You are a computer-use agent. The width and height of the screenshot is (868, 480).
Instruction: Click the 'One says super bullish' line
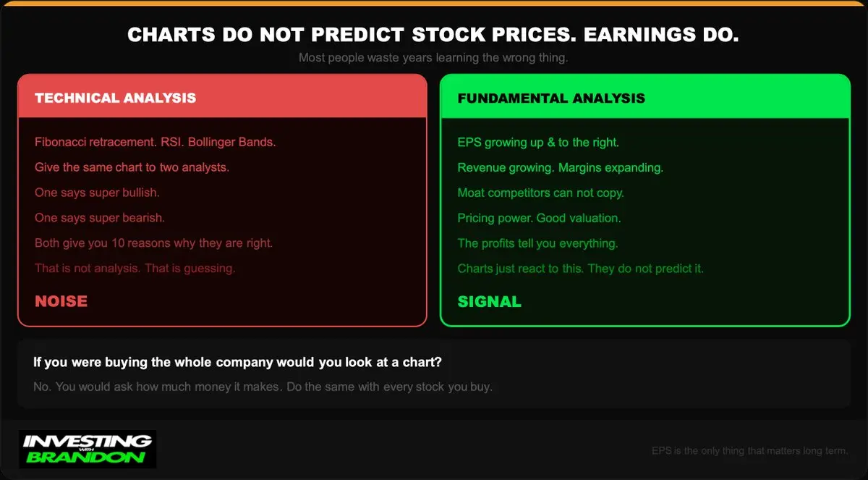(97, 193)
